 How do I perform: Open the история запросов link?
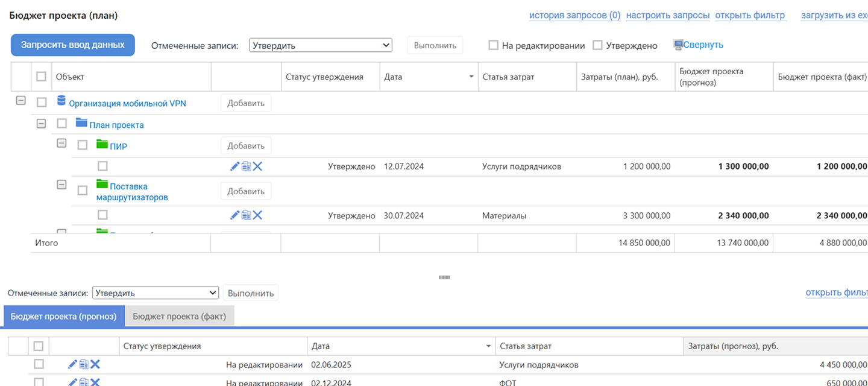574,15
